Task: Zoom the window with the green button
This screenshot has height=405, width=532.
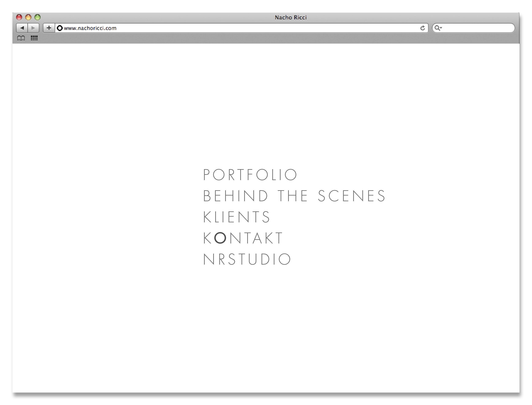Action: [x=37, y=17]
